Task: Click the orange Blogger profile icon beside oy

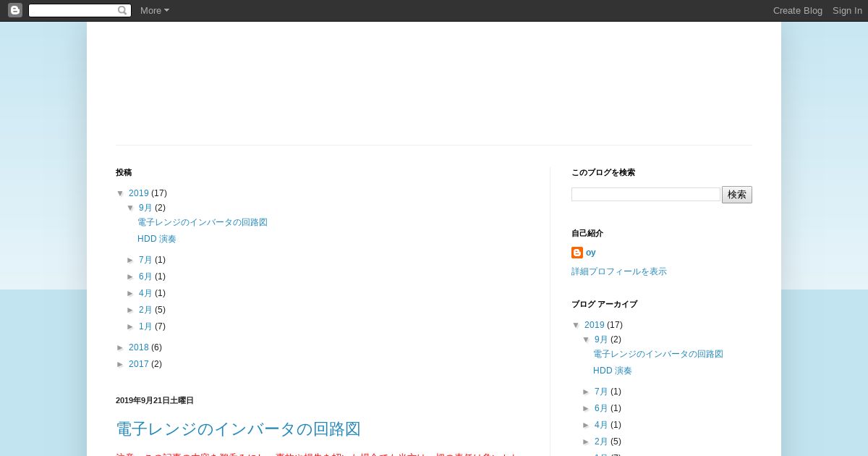Action: coord(577,253)
